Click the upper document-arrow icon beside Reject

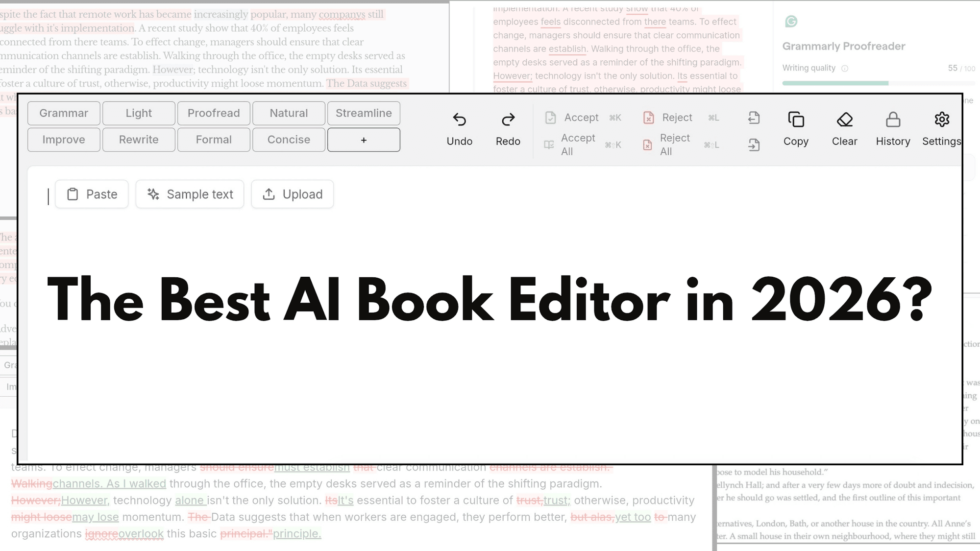coord(754,118)
